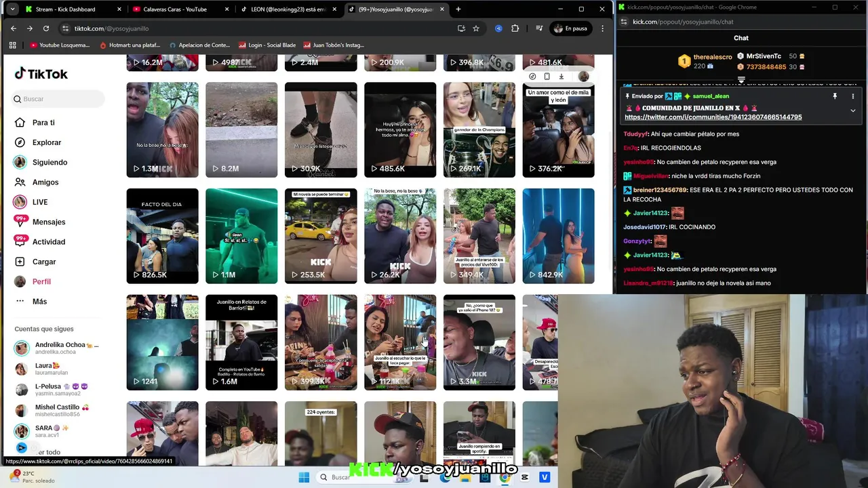Bookmark this page with the star icon
Image resolution: width=868 pixels, height=488 pixels.
coord(476,28)
